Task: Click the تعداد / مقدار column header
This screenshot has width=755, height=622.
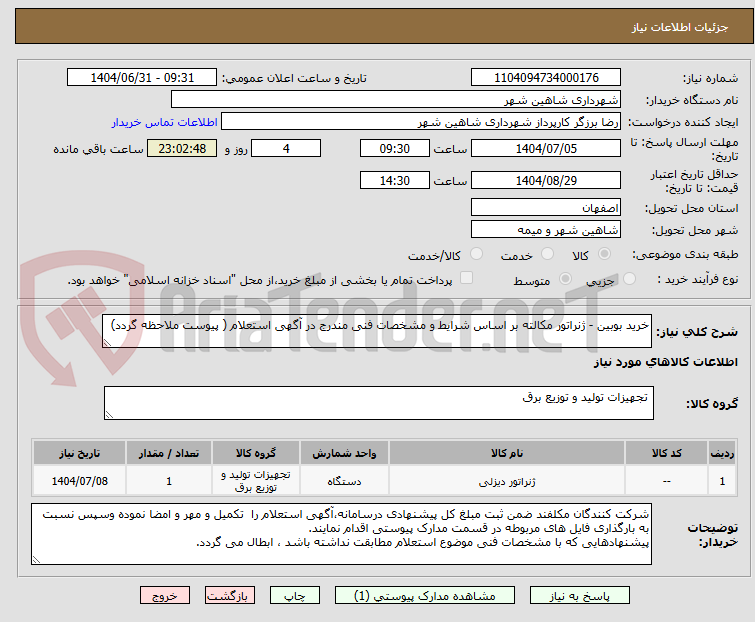Action: coord(169,453)
